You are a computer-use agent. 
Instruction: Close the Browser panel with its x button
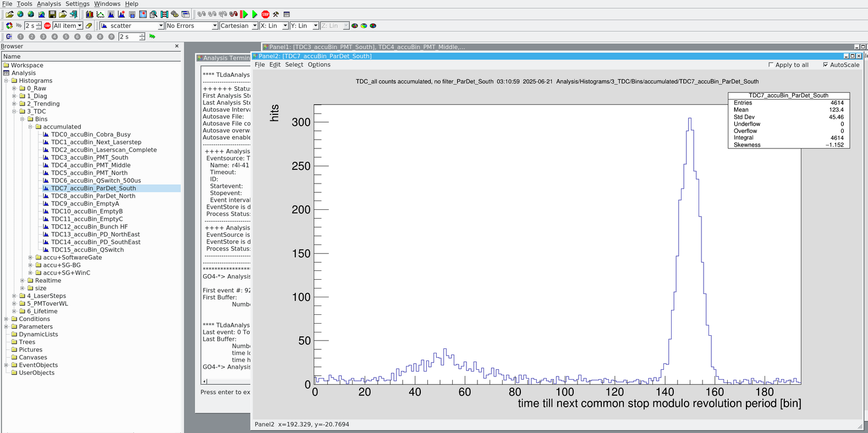point(177,46)
